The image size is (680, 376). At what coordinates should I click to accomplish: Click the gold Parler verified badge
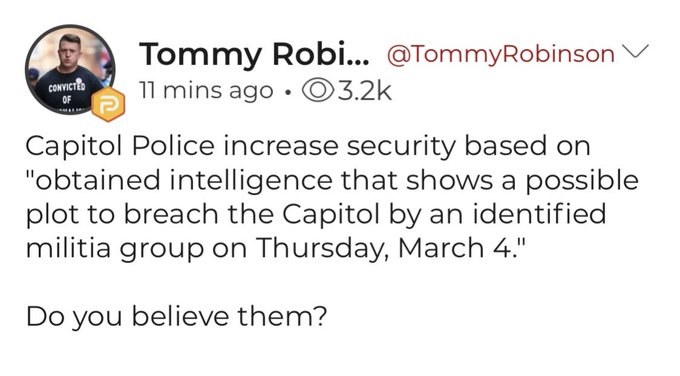click(108, 105)
